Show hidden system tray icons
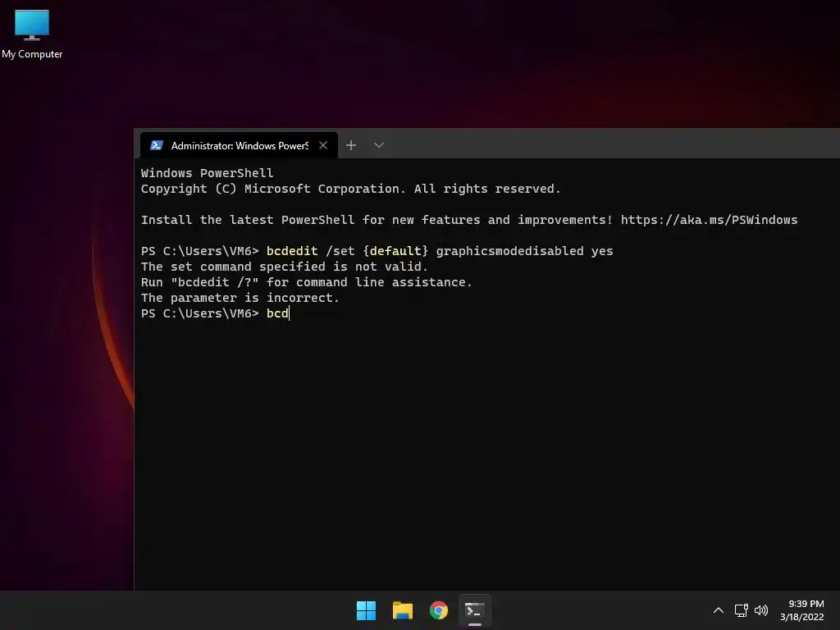 tap(719, 610)
